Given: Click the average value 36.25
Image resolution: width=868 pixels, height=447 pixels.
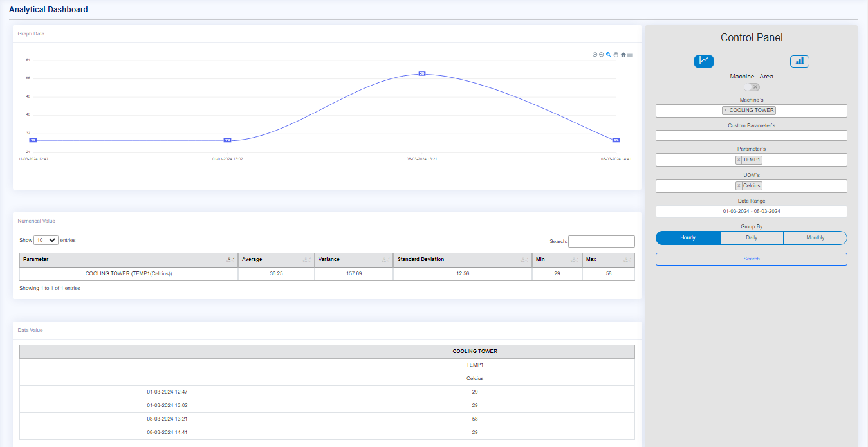Looking at the screenshot, I should click(x=276, y=274).
